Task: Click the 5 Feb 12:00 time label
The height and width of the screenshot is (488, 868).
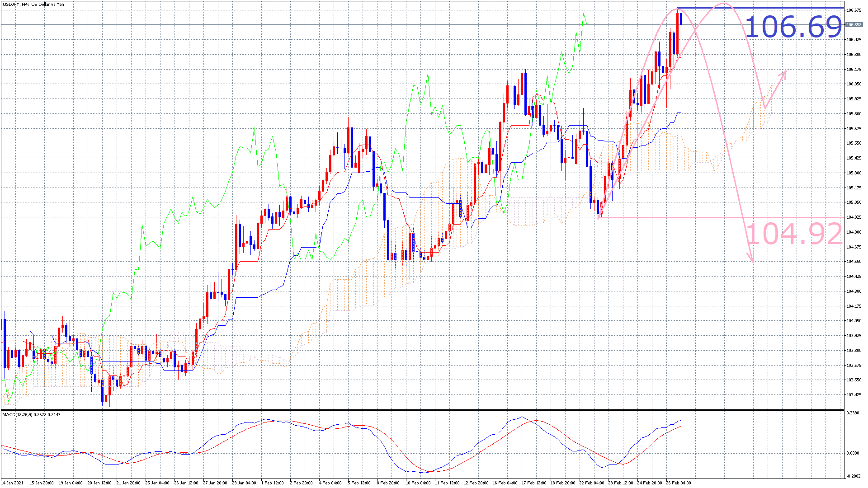Action: point(359,483)
